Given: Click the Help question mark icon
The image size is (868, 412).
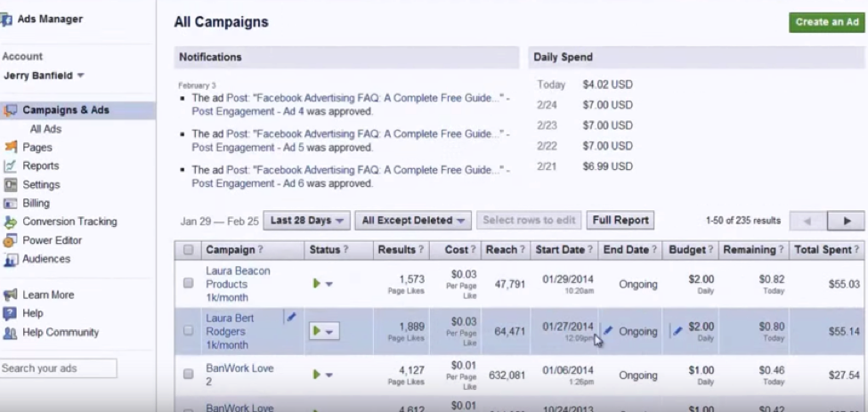Looking at the screenshot, I should point(10,313).
